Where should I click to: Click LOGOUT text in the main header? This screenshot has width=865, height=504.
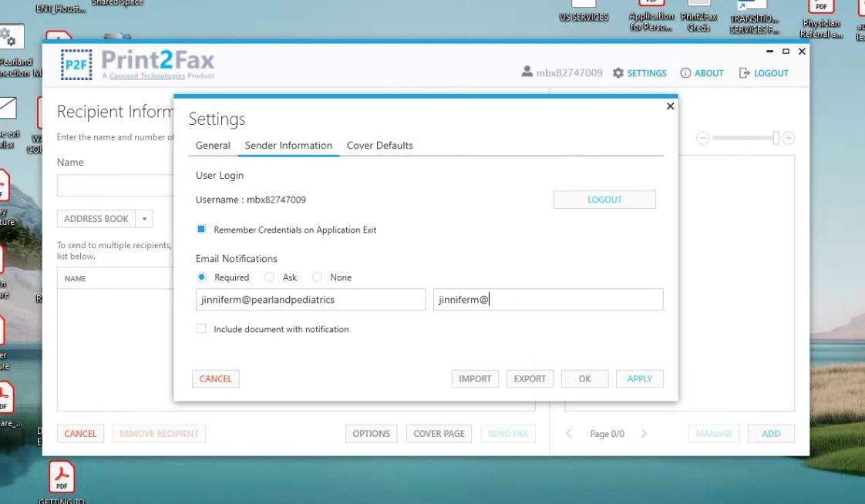[x=771, y=73]
